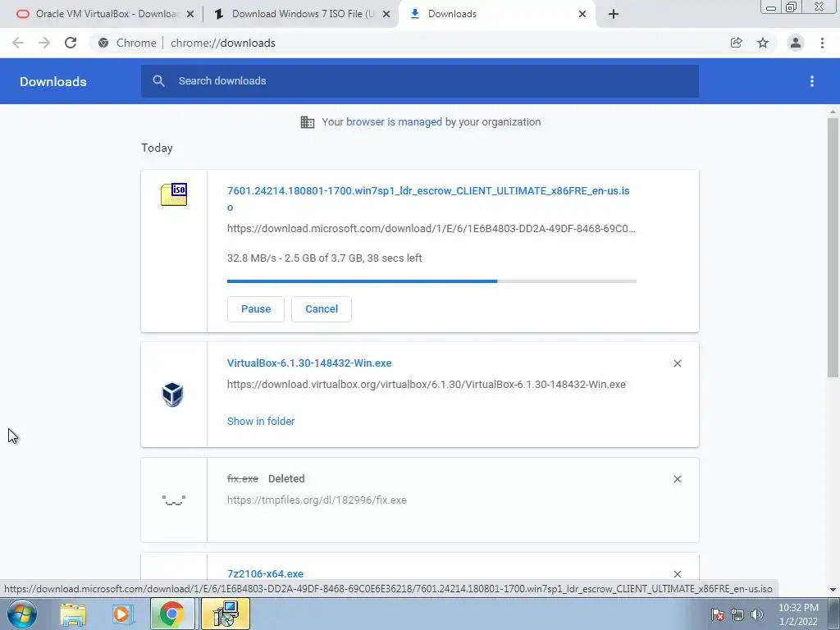Image resolution: width=840 pixels, height=630 pixels.
Task: Remove fix.exe entry from list
Action: (x=677, y=479)
